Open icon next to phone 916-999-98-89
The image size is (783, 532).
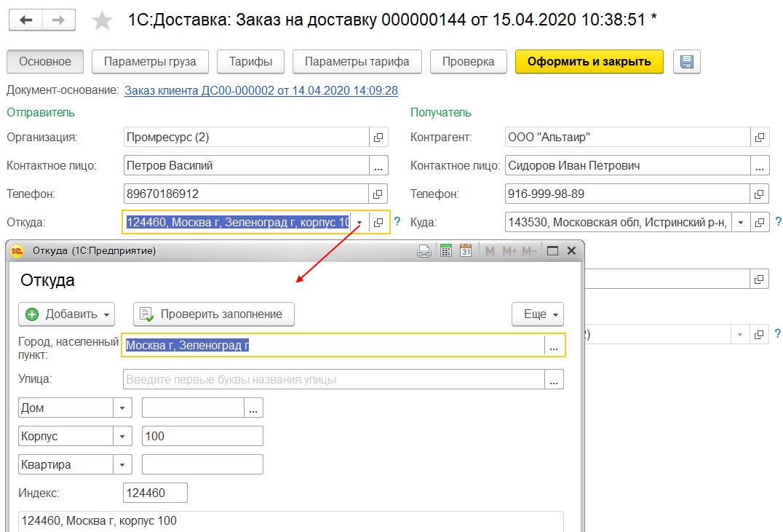coord(760,194)
